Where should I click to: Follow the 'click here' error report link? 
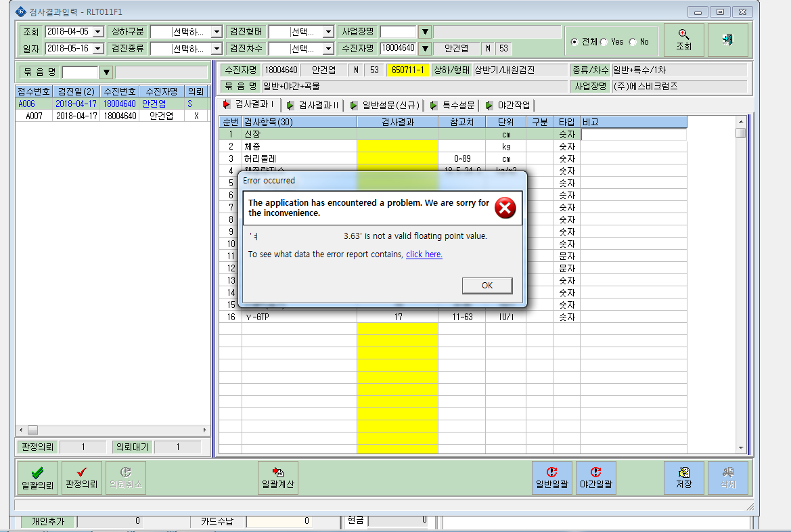424,254
